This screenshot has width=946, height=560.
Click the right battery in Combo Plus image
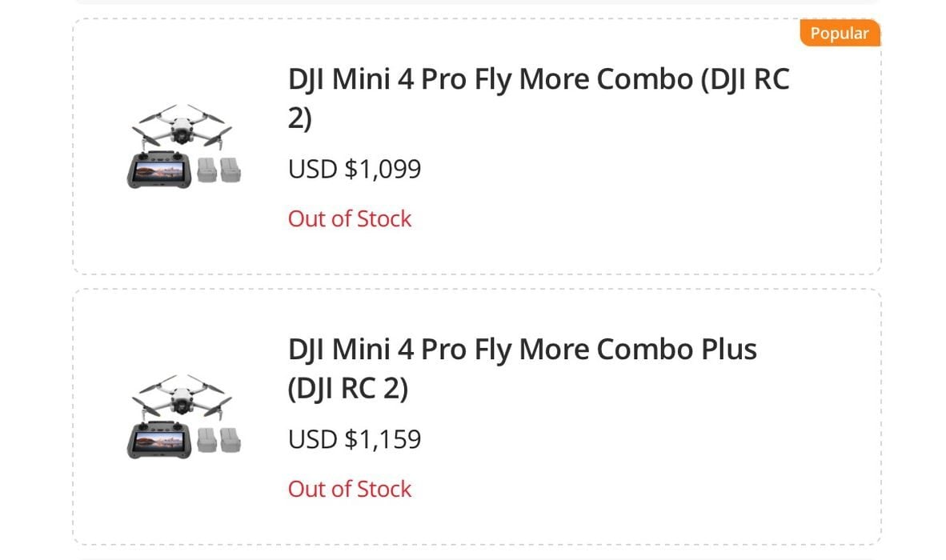coord(230,440)
